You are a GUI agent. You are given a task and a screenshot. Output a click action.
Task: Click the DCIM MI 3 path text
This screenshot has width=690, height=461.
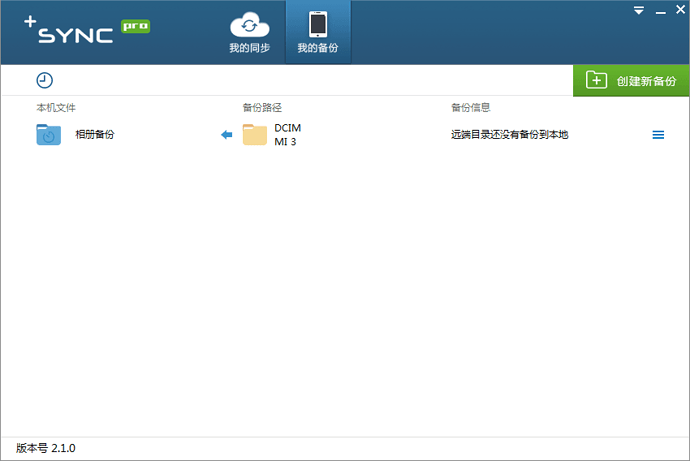pyautogui.click(x=287, y=135)
